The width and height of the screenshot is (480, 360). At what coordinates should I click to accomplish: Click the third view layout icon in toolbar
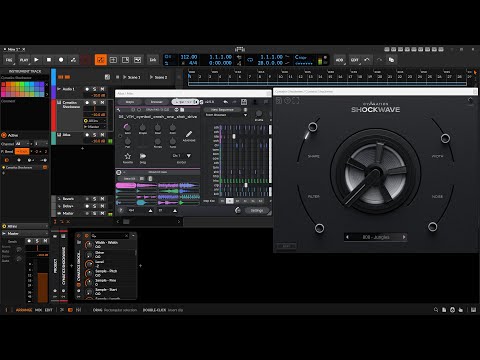(x=125, y=60)
